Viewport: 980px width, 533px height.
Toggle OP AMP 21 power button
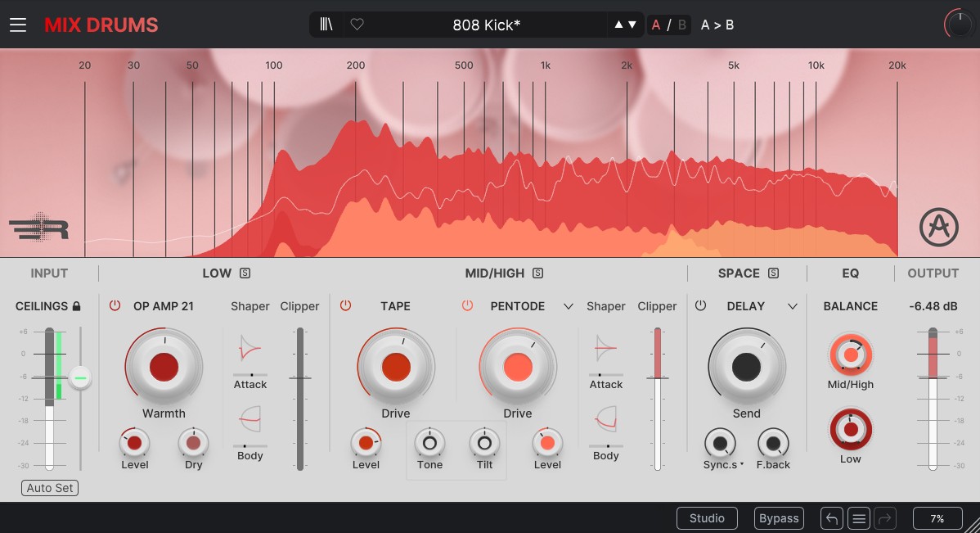click(x=115, y=306)
